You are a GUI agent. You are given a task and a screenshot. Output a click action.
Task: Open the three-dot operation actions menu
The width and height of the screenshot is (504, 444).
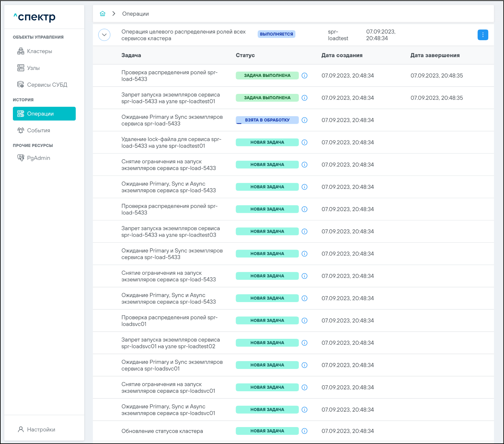[x=483, y=35]
